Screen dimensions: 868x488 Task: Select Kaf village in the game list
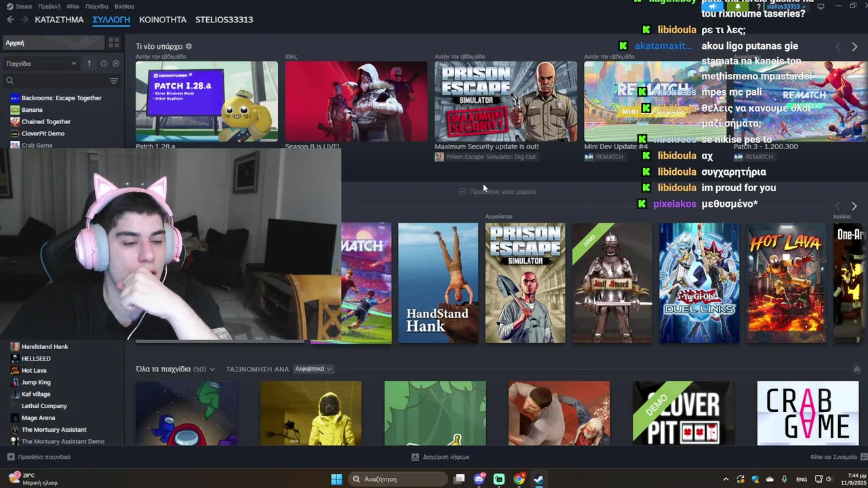36,394
